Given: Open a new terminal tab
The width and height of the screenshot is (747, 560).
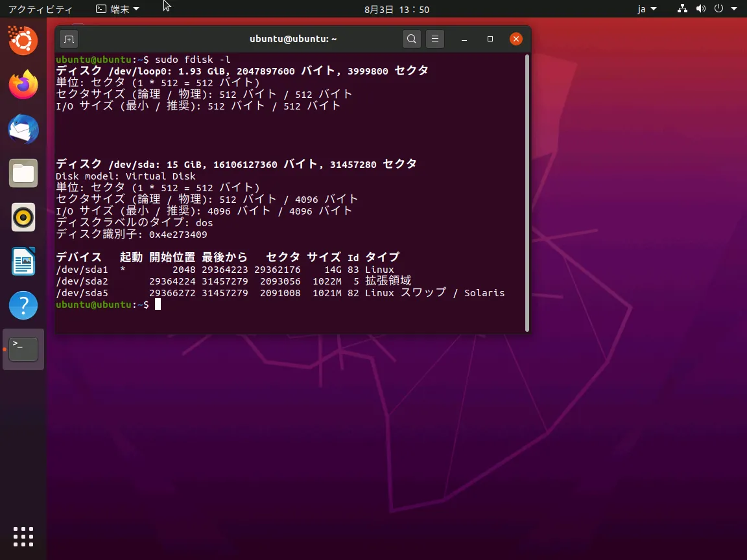Looking at the screenshot, I should (x=69, y=39).
